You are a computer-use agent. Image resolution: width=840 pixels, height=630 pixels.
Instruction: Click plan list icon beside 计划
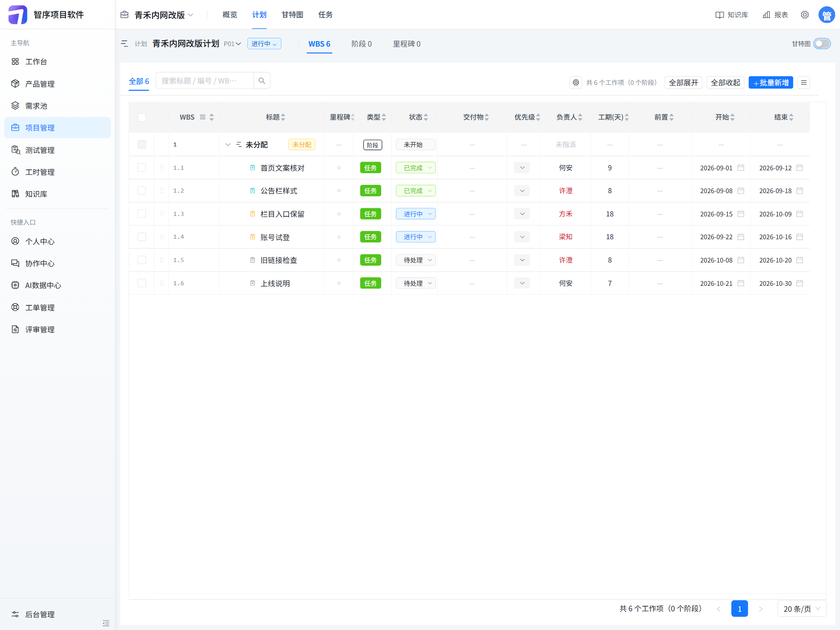pos(124,44)
